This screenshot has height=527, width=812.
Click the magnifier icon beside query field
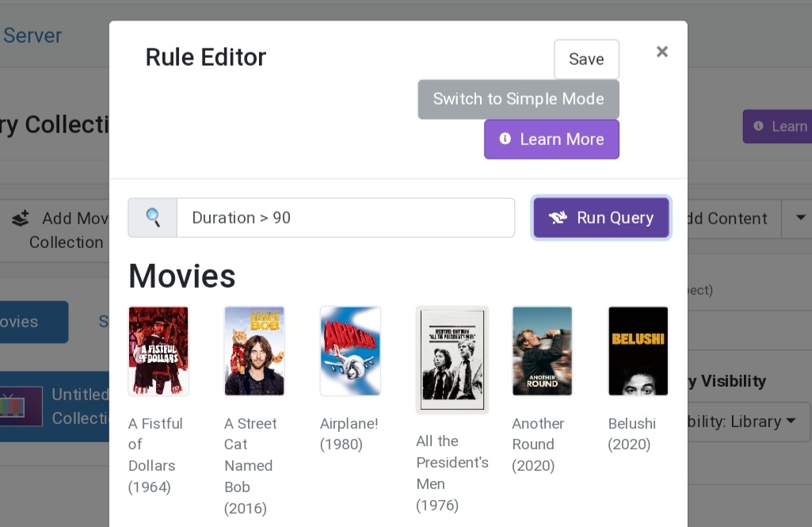[152, 218]
